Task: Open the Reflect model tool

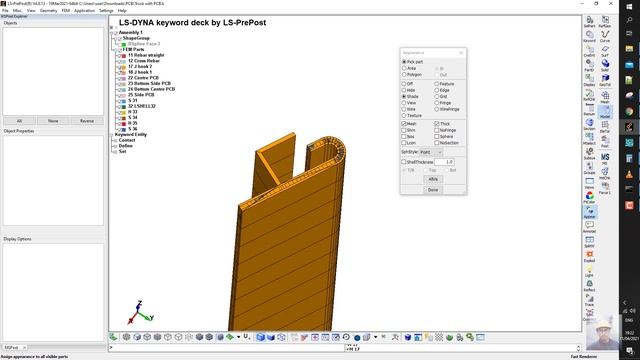Action: pos(590,285)
